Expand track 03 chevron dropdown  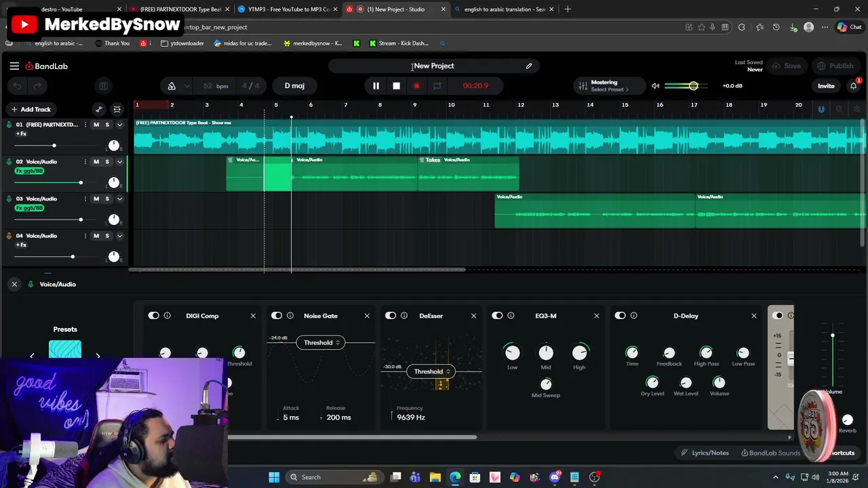[119, 199]
